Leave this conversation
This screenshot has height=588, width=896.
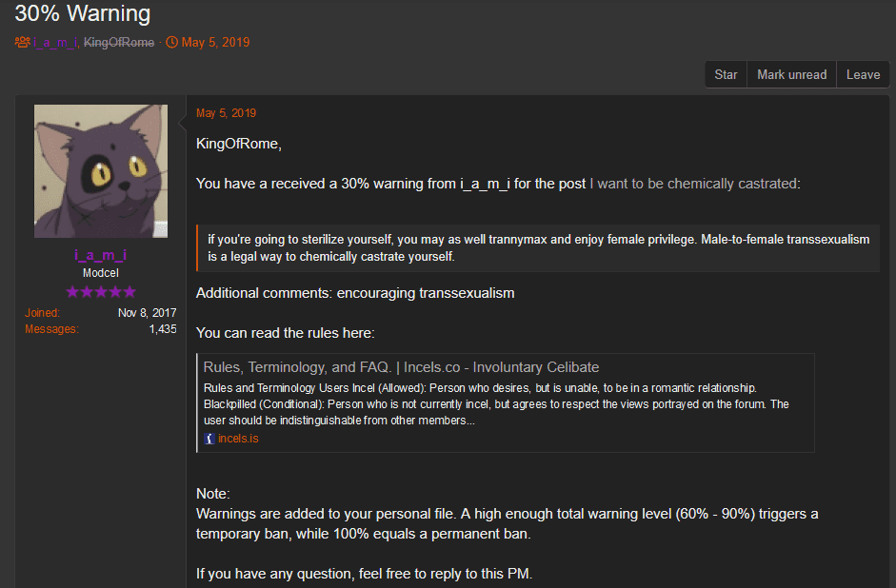[863, 74]
